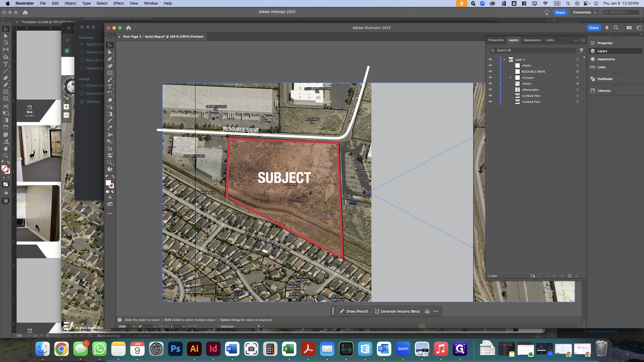Click the Illustrator Share button
The width and height of the screenshot is (644, 362).
tap(594, 28)
